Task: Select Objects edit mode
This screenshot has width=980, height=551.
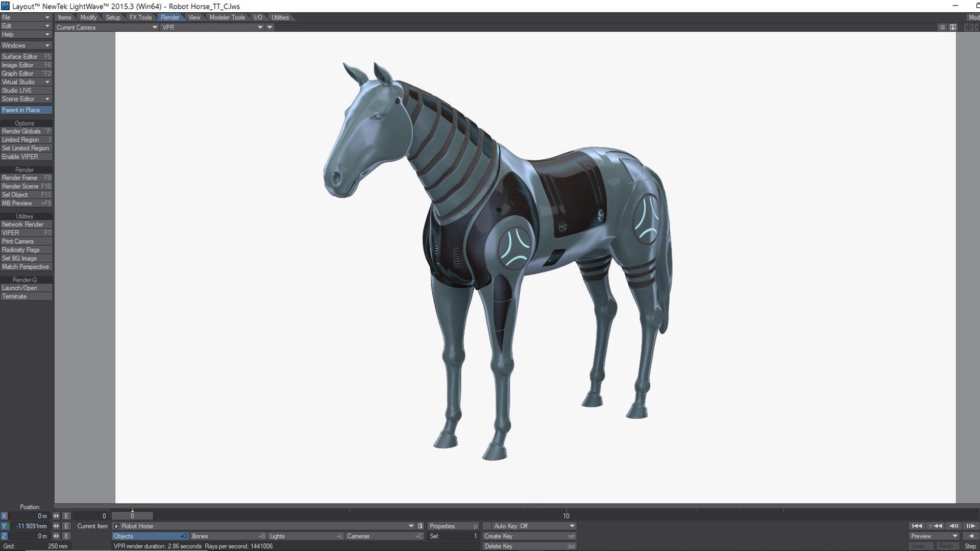Action: [x=150, y=536]
